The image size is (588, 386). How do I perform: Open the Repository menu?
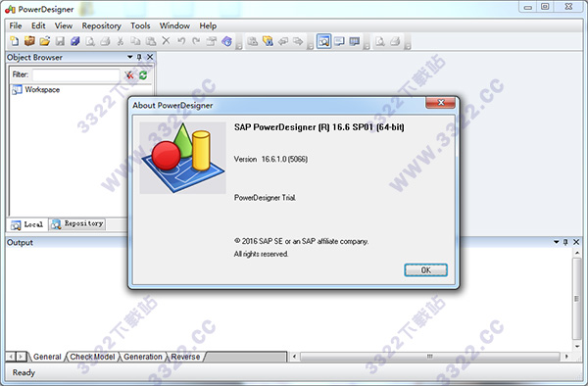[102, 25]
